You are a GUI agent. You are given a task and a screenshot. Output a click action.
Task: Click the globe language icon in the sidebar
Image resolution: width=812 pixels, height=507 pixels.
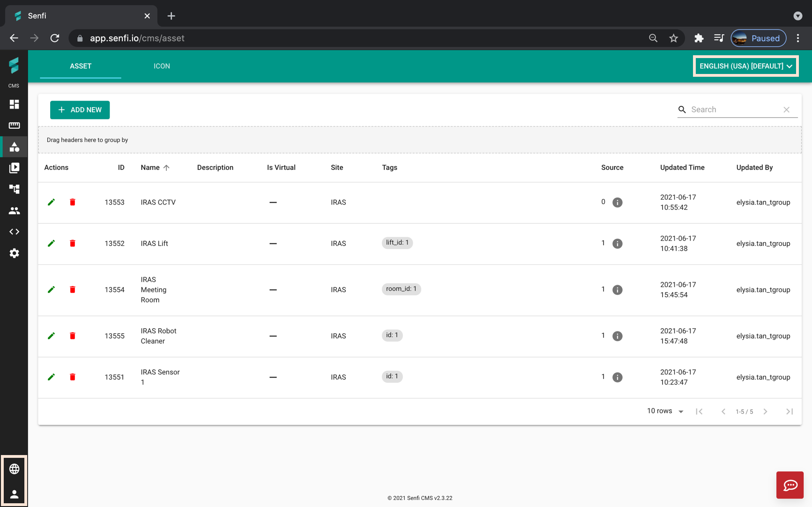(x=14, y=469)
